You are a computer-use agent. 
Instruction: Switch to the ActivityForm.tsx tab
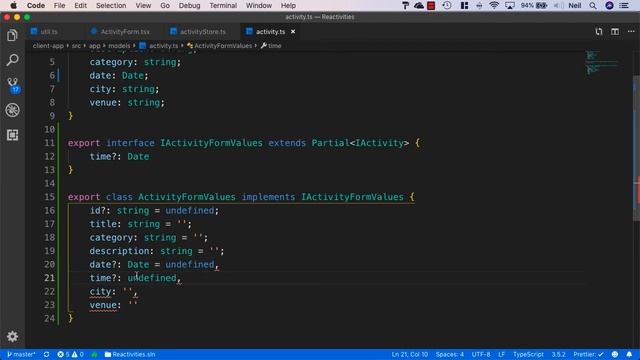tap(125, 31)
